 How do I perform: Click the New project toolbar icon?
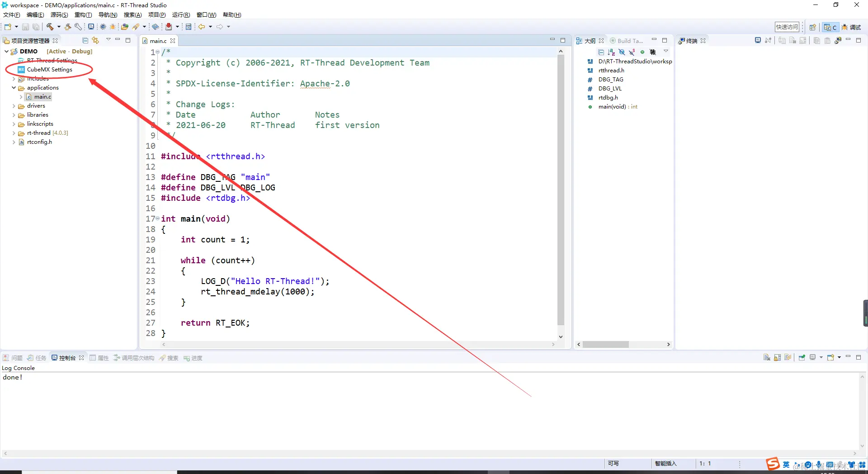8,27
